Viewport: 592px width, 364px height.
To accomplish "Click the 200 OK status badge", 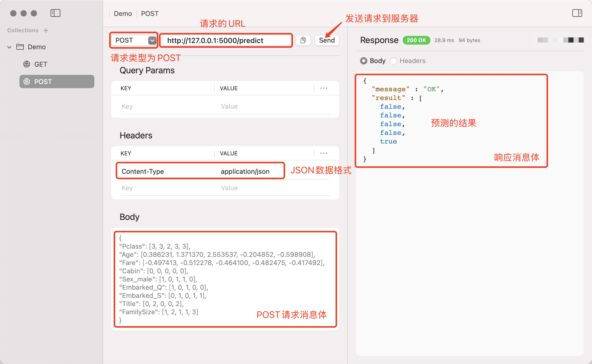I will pos(416,40).
